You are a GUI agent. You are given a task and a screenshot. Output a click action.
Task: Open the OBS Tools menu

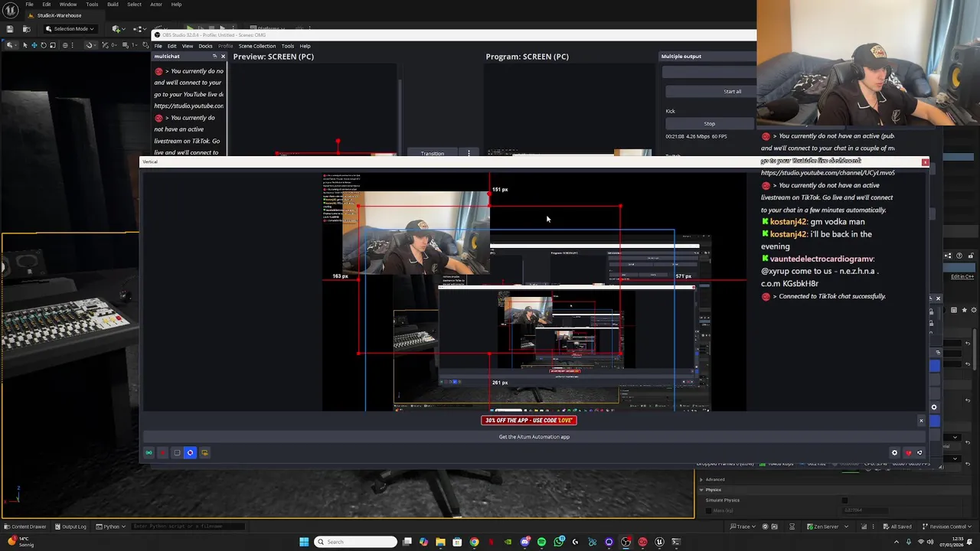pyautogui.click(x=287, y=46)
